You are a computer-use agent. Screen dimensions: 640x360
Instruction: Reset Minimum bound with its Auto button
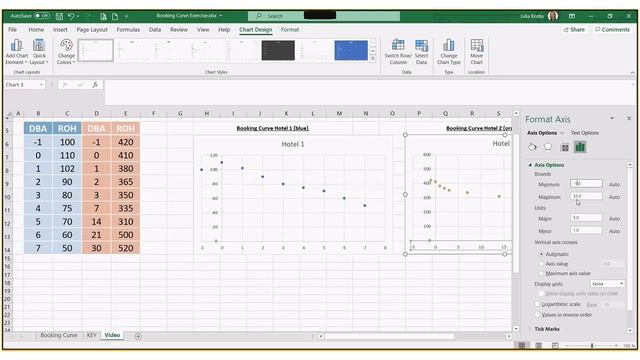[x=614, y=184]
